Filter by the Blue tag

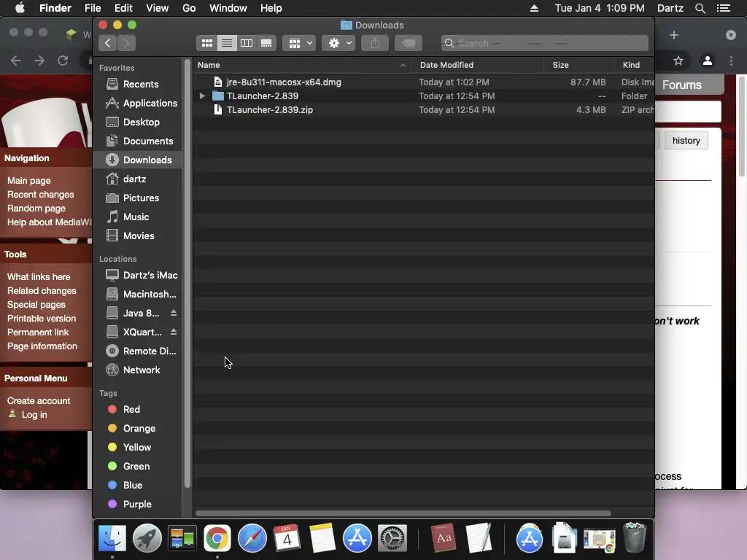[x=137, y=485]
